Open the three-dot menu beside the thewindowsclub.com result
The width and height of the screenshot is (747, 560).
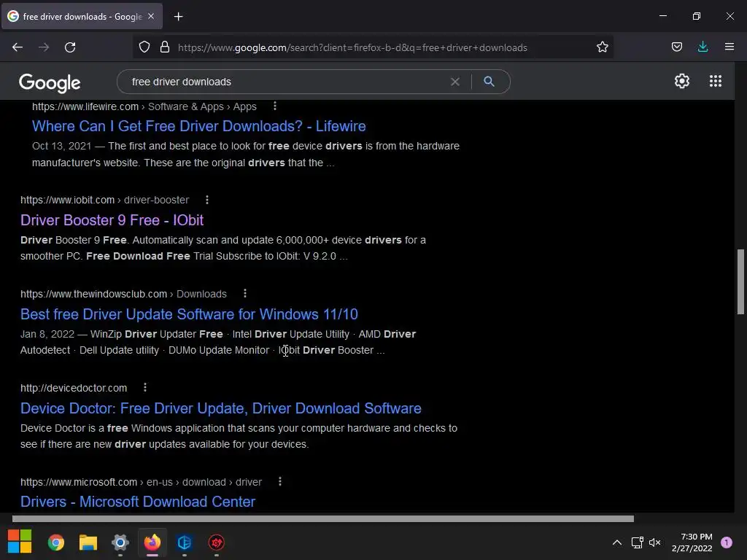tap(245, 294)
